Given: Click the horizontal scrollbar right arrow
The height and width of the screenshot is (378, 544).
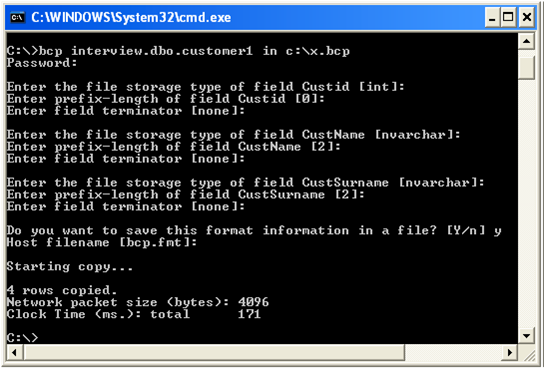Looking at the screenshot, I should tap(510, 353).
